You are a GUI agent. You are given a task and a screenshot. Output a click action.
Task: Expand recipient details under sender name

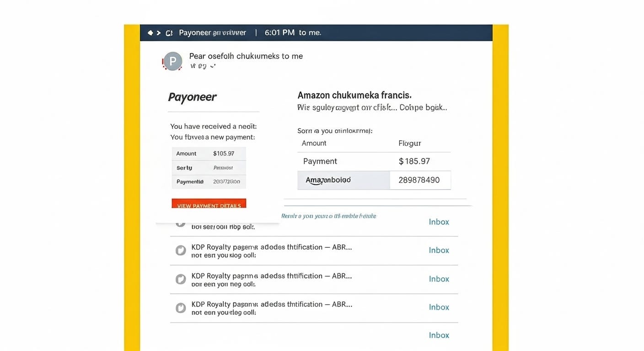(203, 66)
